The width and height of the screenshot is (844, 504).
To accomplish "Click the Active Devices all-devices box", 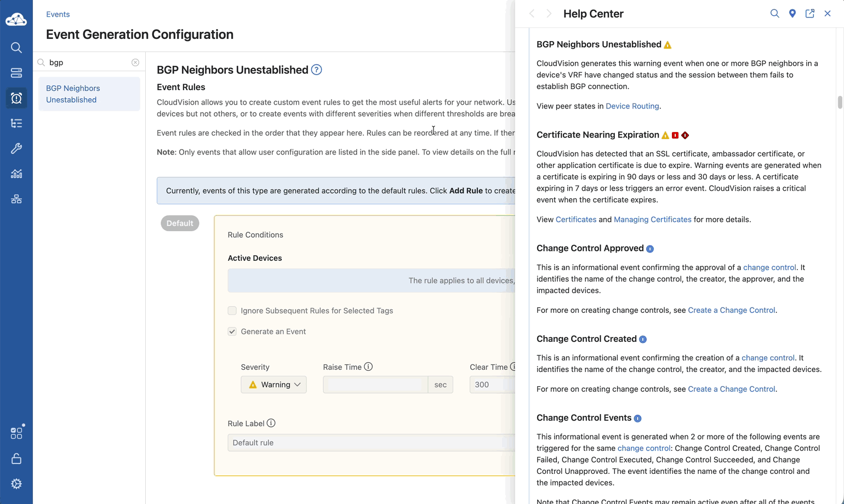I will click(372, 280).
